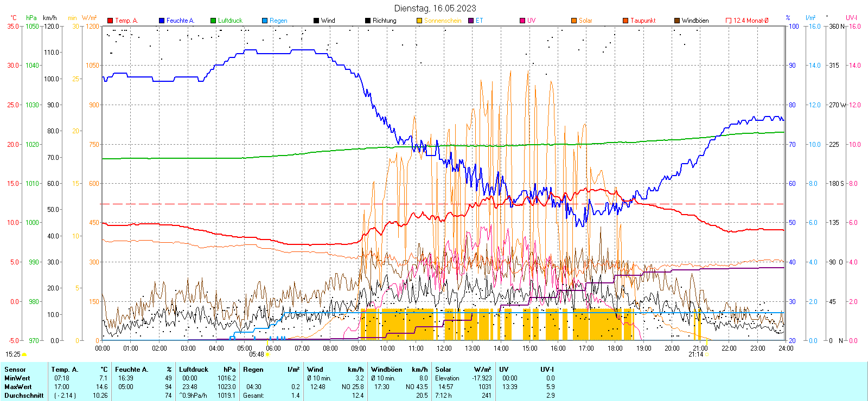Click the green Luftdruck legend square
This screenshot has height=401, width=868.
click(213, 21)
